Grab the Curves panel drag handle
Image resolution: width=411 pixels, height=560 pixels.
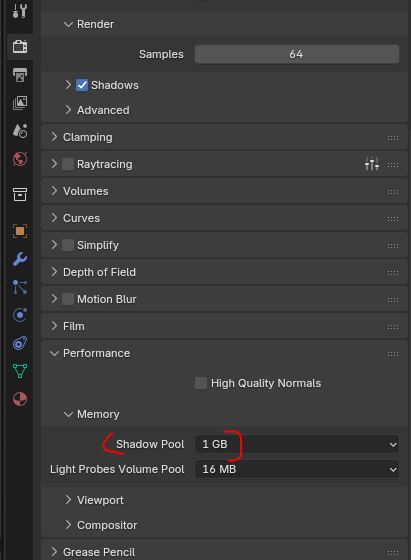click(x=393, y=219)
